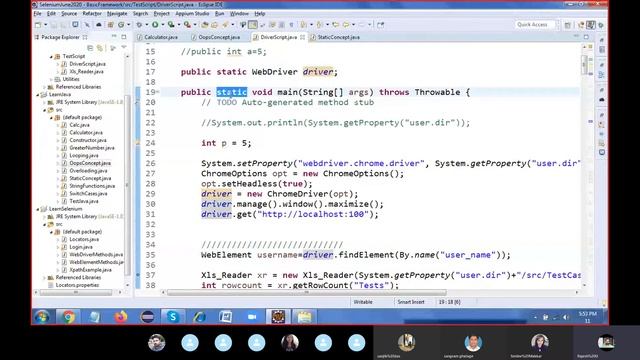Maximize the Package Explorer view

tap(124, 37)
